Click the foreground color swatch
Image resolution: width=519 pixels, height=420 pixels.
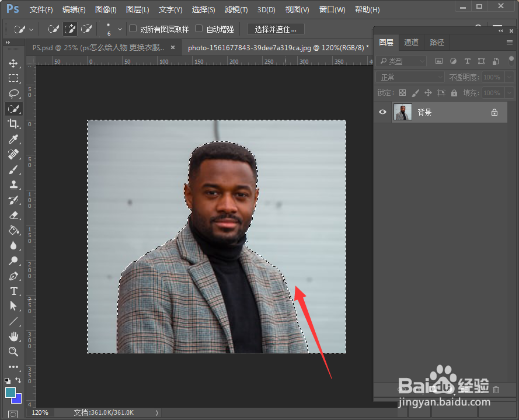pos(10,392)
